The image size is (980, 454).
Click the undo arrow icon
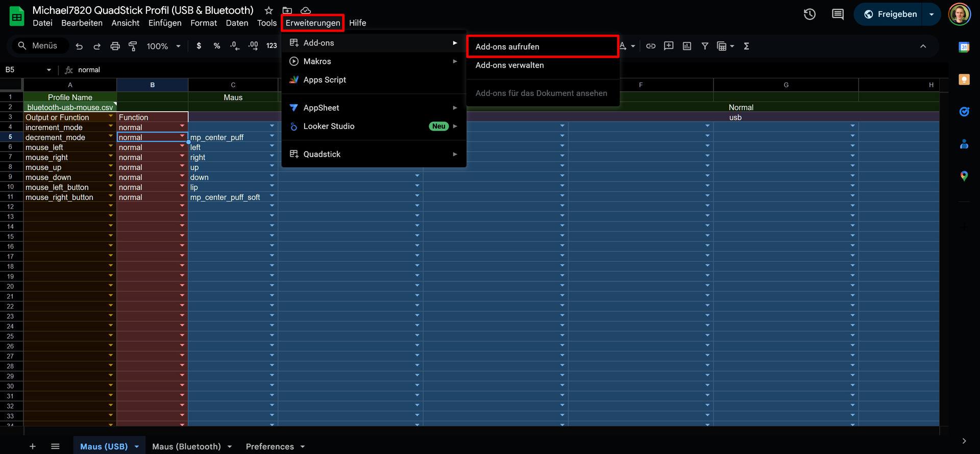point(79,46)
